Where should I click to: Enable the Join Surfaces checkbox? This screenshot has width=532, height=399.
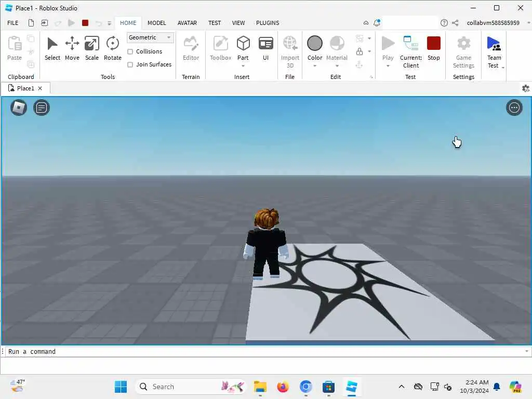pyautogui.click(x=130, y=64)
